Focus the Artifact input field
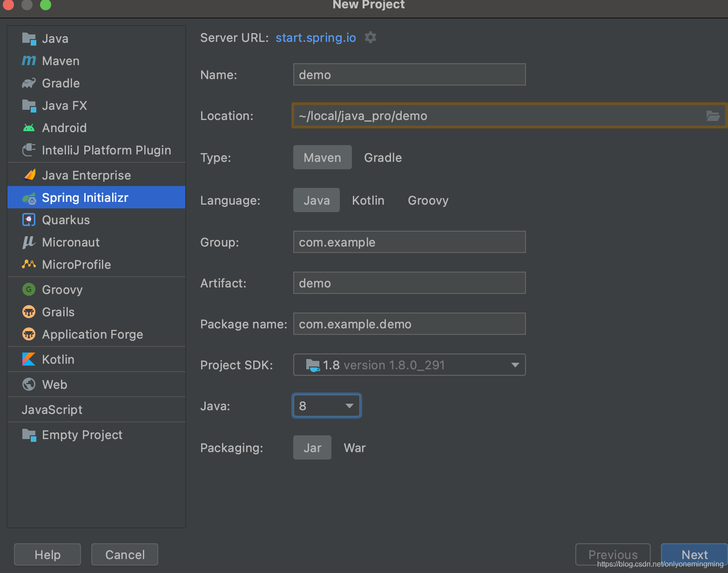This screenshot has width=728, height=573. pos(410,283)
